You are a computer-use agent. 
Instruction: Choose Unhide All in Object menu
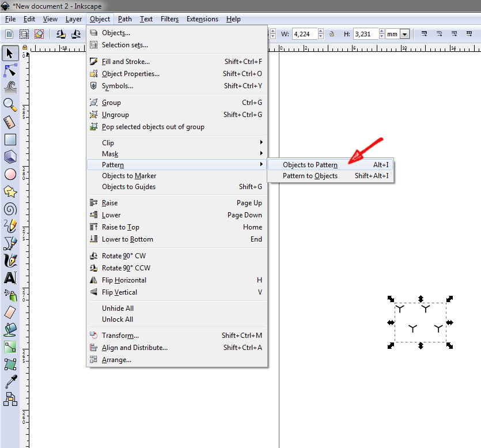pyautogui.click(x=177, y=308)
